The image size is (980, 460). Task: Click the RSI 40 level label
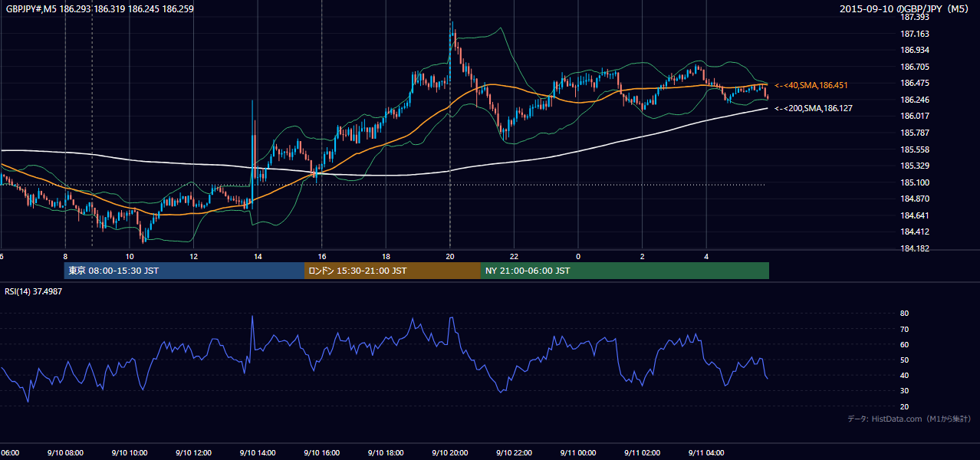[x=904, y=375]
